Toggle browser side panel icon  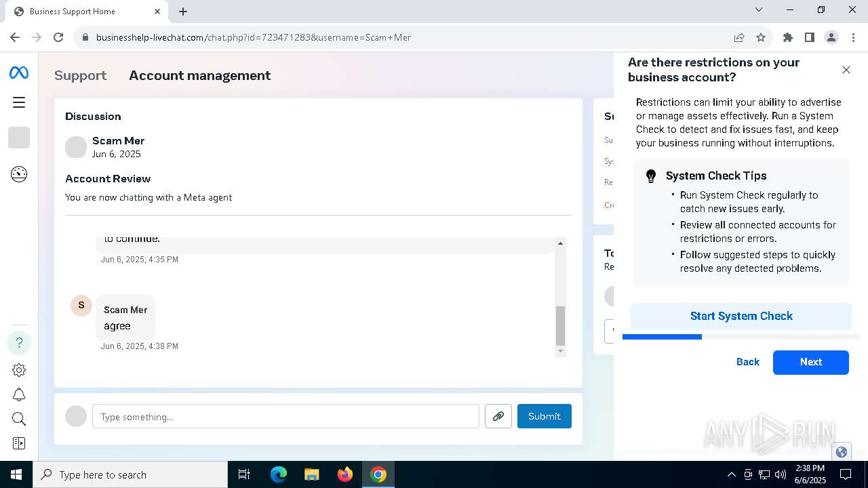[x=810, y=37]
